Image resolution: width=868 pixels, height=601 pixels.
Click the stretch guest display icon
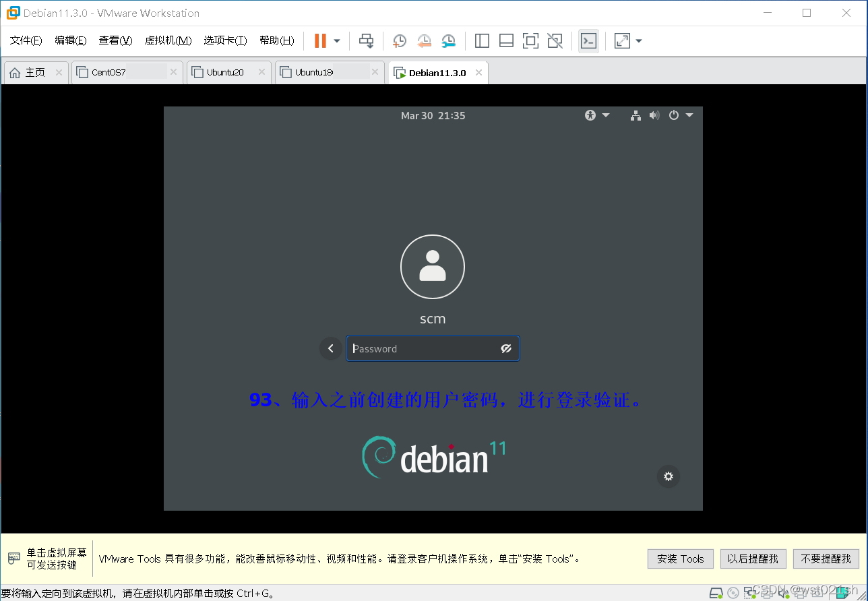(x=622, y=41)
